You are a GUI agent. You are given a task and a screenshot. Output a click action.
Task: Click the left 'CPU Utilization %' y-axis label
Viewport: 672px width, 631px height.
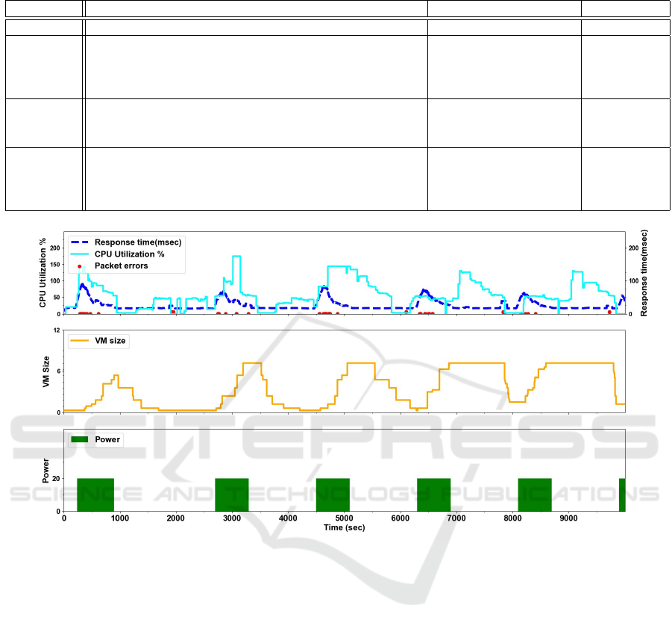pos(43,272)
